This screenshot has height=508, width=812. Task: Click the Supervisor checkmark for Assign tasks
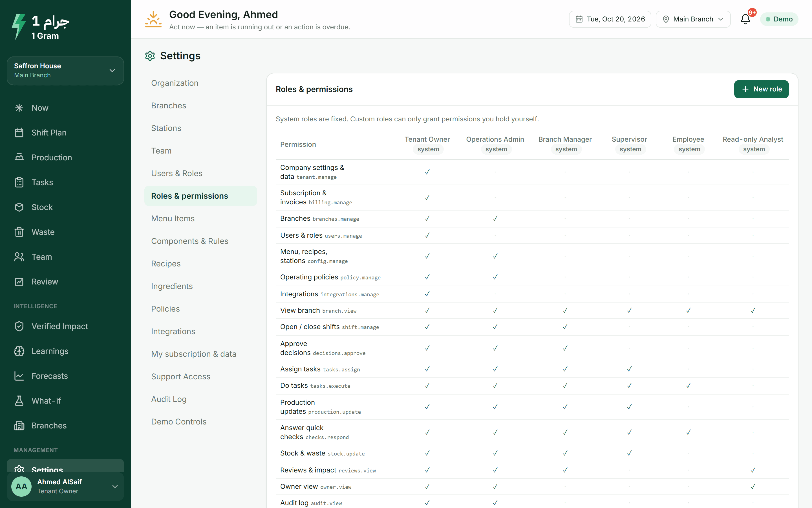click(629, 369)
